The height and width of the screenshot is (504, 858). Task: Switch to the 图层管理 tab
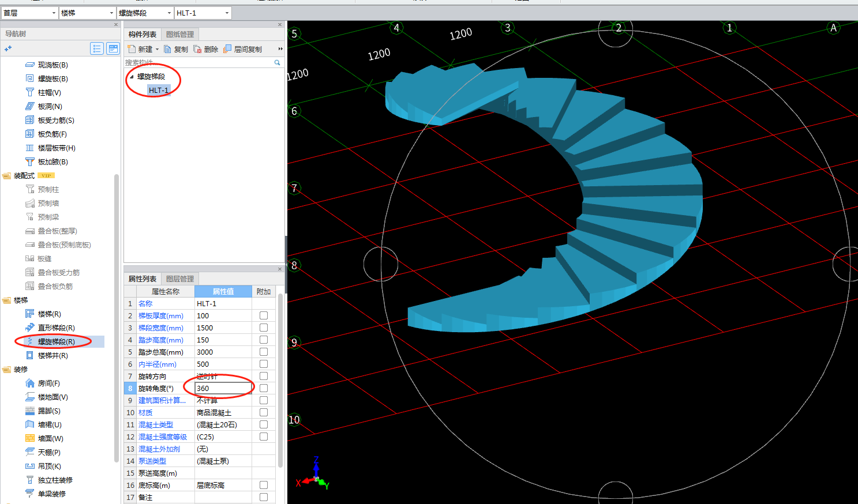click(180, 279)
